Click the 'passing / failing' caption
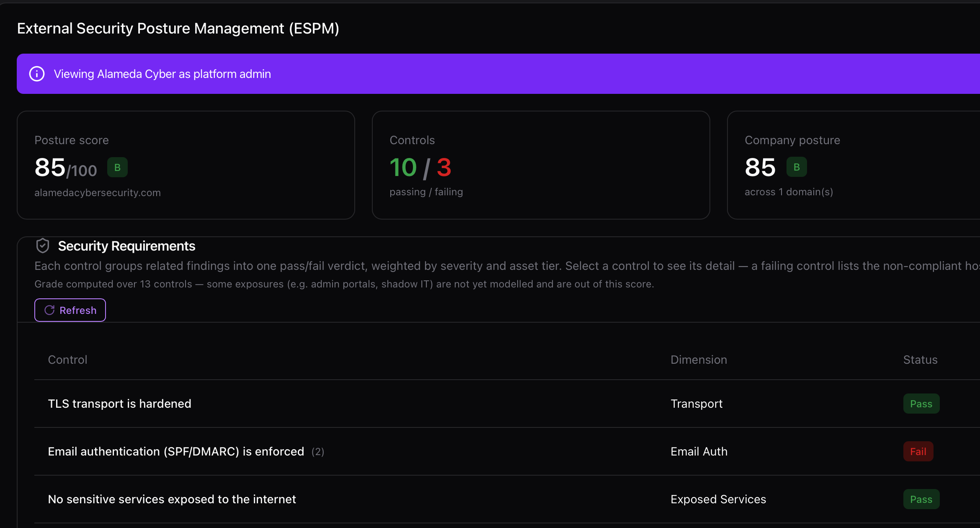The width and height of the screenshot is (980, 528). (x=426, y=192)
